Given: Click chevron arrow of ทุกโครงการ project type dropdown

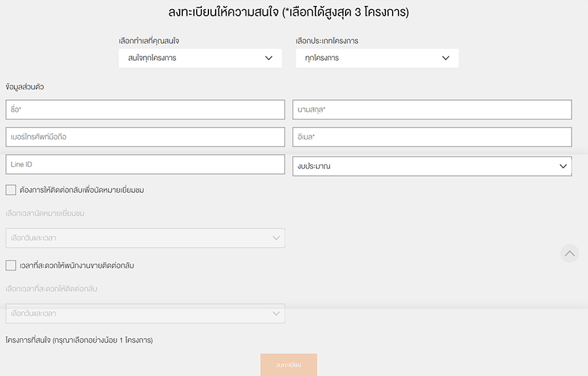Looking at the screenshot, I should [446, 58].
